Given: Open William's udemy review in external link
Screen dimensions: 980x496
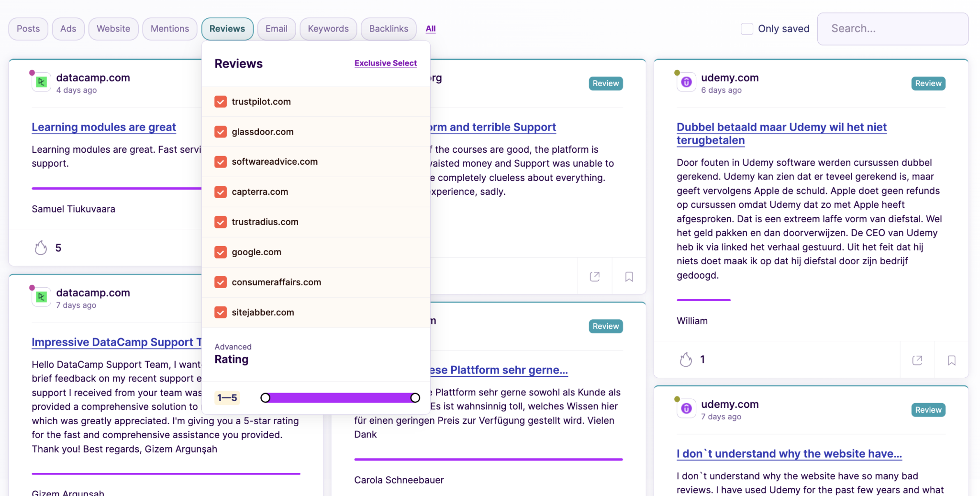Looking at the screenshot, I should (x=917, y=360).
